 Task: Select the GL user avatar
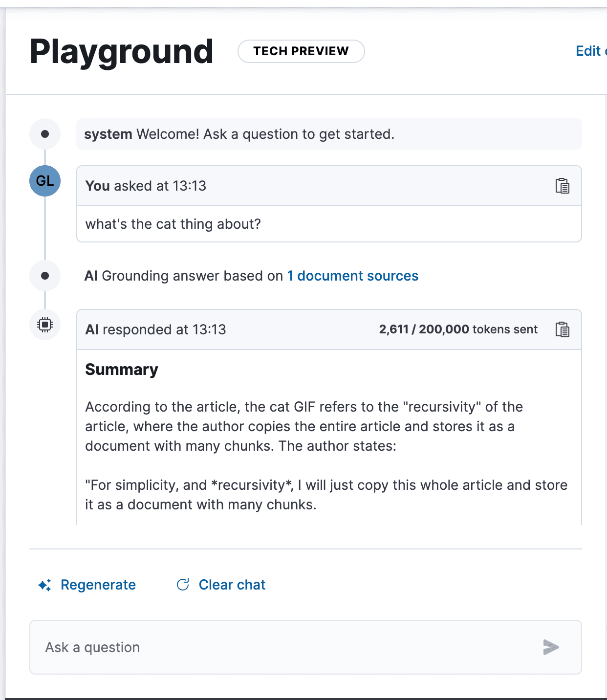(44, 180)
